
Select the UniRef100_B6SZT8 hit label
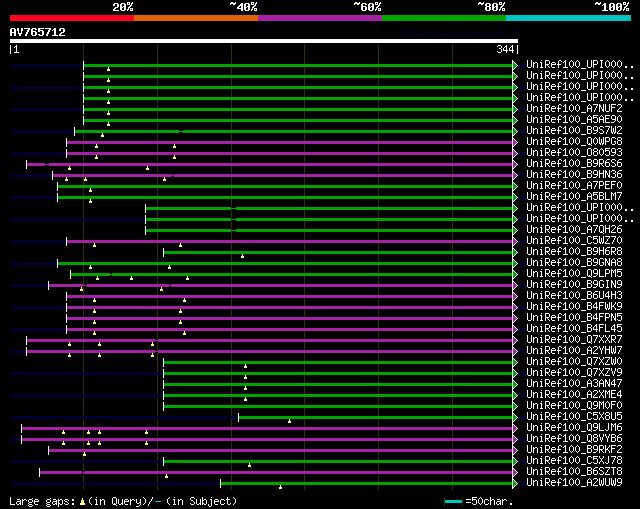click(574, 471)
